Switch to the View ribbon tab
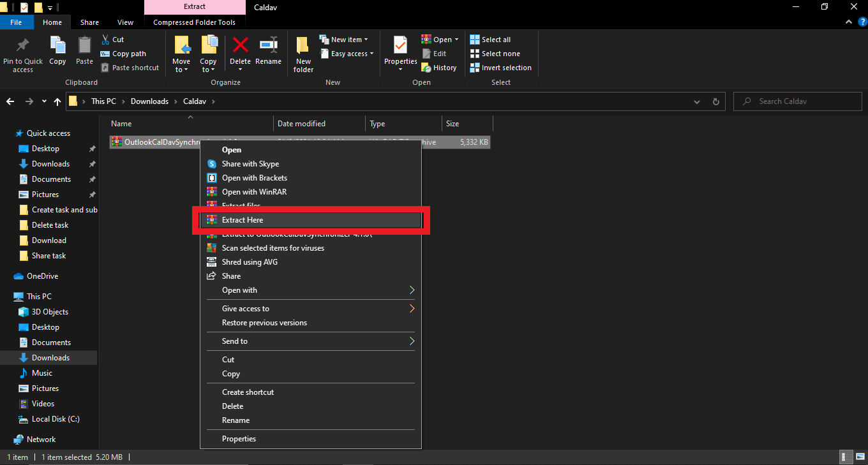This screenshot has height=465, width=868. (125, 22)
